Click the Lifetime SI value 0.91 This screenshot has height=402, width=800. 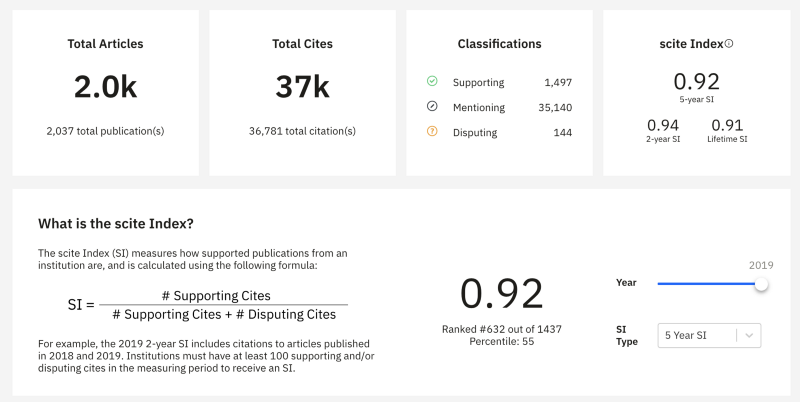coord(726,125)
